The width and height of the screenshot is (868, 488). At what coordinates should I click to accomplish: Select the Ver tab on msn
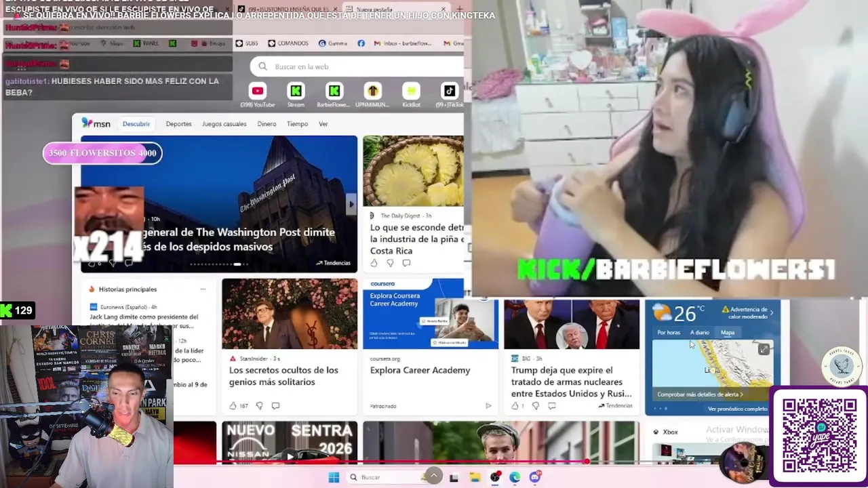[323, 124]
